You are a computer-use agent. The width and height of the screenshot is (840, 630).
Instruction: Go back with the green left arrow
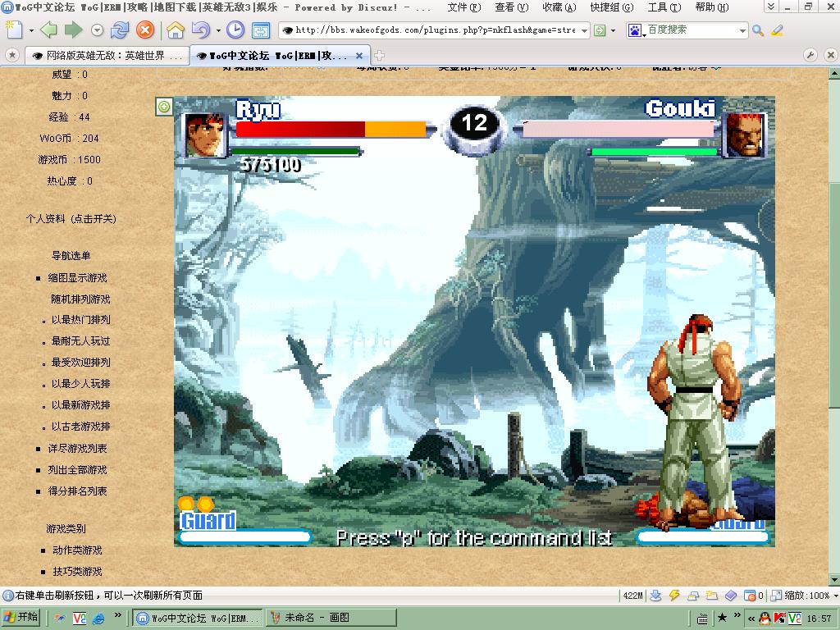click(x=48, y=30)
